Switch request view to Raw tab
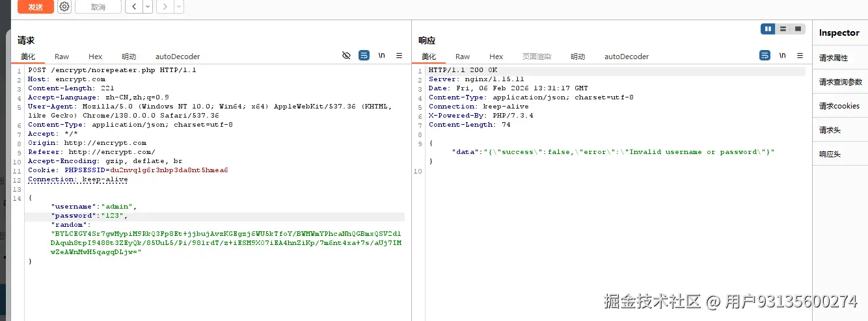This screenshot has width=868, height=321. 62,57
